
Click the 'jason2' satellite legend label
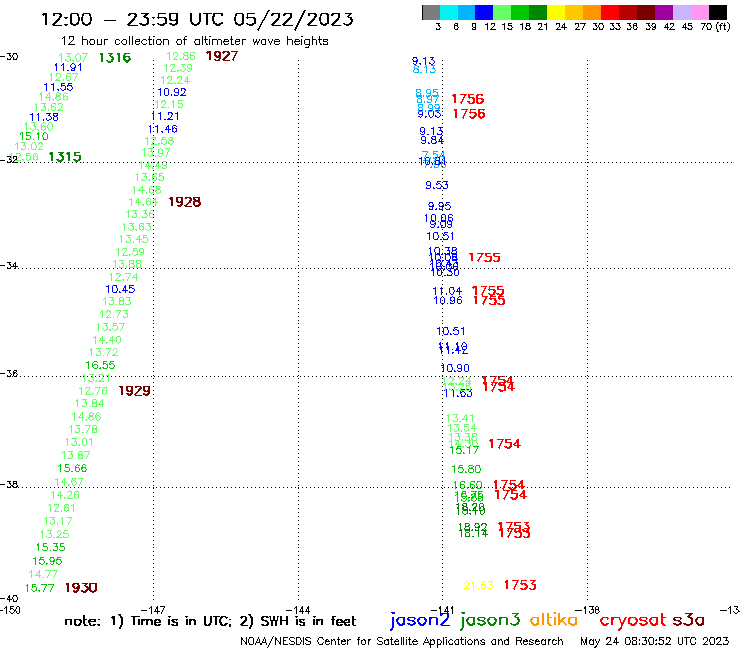coord(420,620)
